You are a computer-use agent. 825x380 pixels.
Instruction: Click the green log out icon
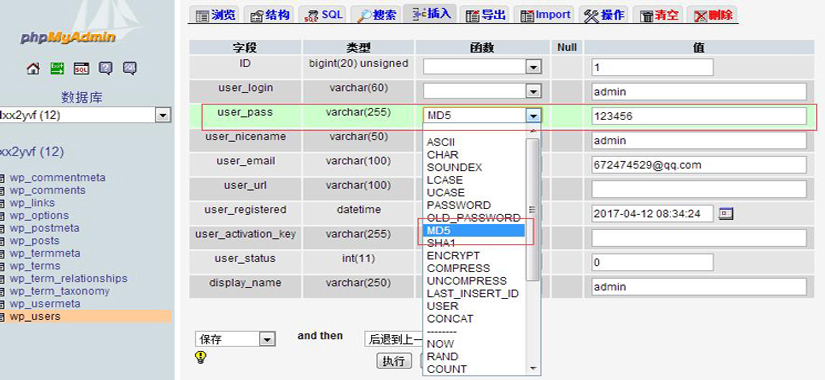point(57,68)
